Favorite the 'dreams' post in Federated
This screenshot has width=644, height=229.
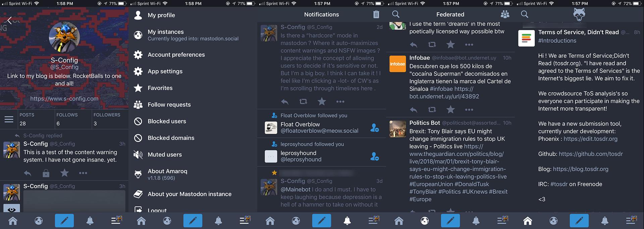[450, 44]
